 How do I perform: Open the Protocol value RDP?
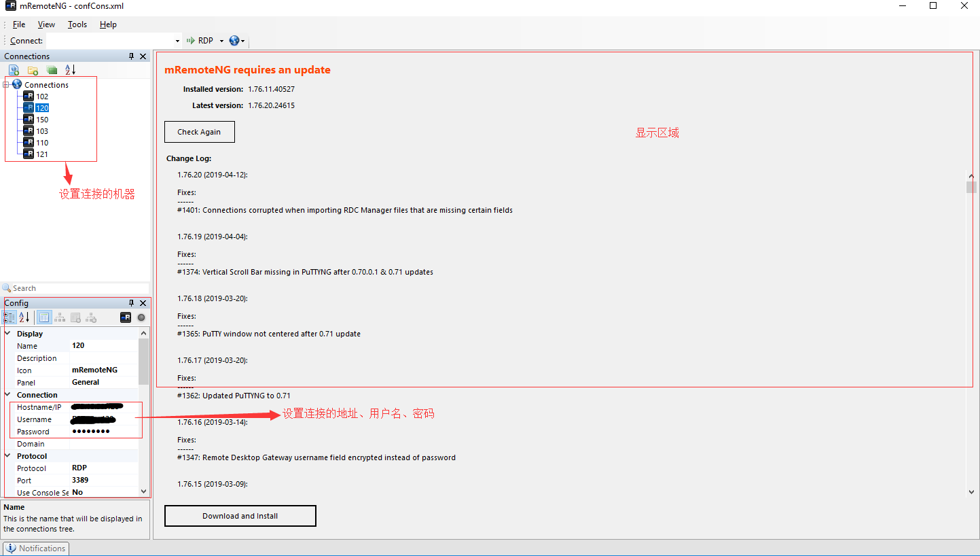click(x=104, y=468)
